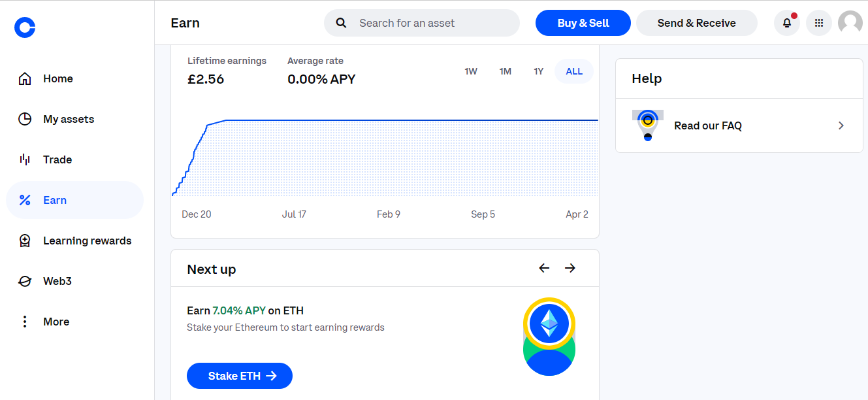868x400 pixels.
Task: Switch to the Earn sidebar section
Action: [x=55, y=200]
